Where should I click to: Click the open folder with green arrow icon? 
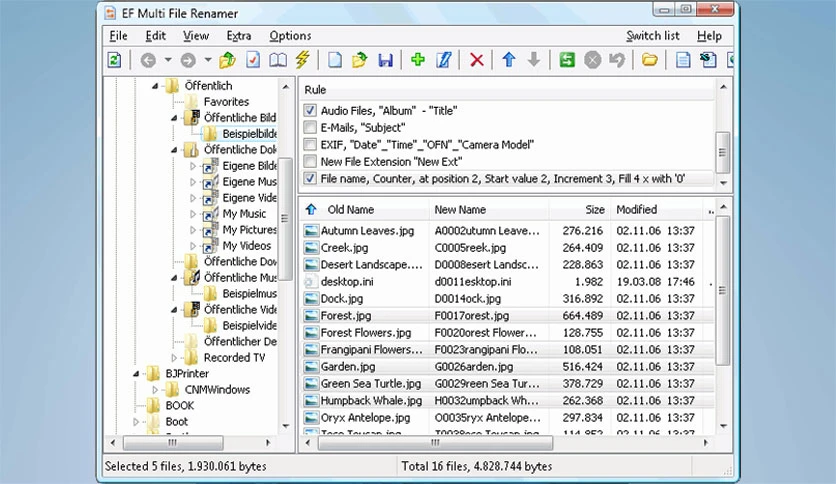[360, 60]
